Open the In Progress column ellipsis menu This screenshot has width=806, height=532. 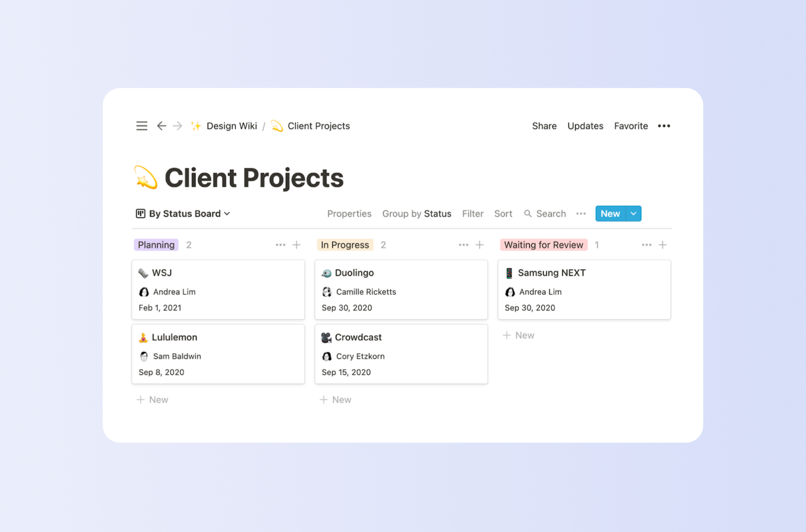[x=463, y=244]
